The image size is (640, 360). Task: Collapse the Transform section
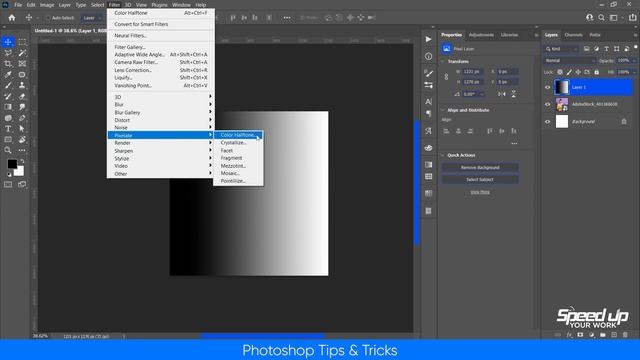coord(443,61)
